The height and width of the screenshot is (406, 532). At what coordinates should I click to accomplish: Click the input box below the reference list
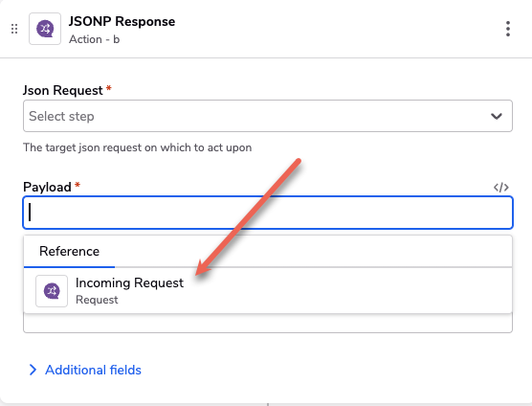(268, 323)
